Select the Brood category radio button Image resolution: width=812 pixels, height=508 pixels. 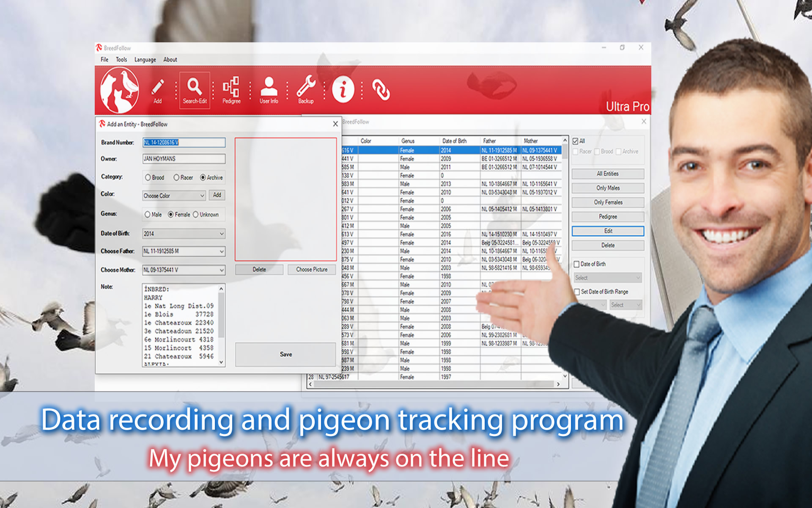pos(148,177)
